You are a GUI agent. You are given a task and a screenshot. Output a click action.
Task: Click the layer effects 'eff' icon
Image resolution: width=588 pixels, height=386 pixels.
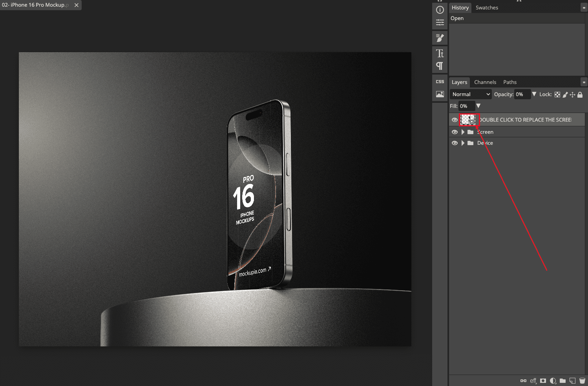533,381
